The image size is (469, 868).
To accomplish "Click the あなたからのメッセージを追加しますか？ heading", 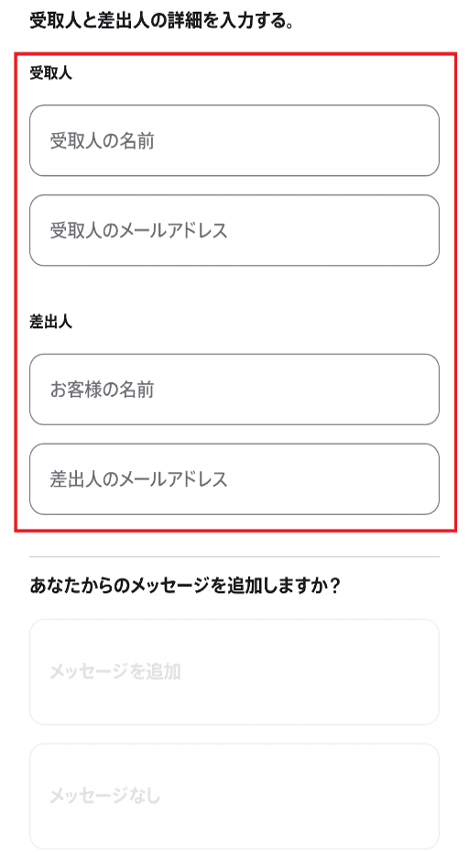I will [x=185, y=585].
